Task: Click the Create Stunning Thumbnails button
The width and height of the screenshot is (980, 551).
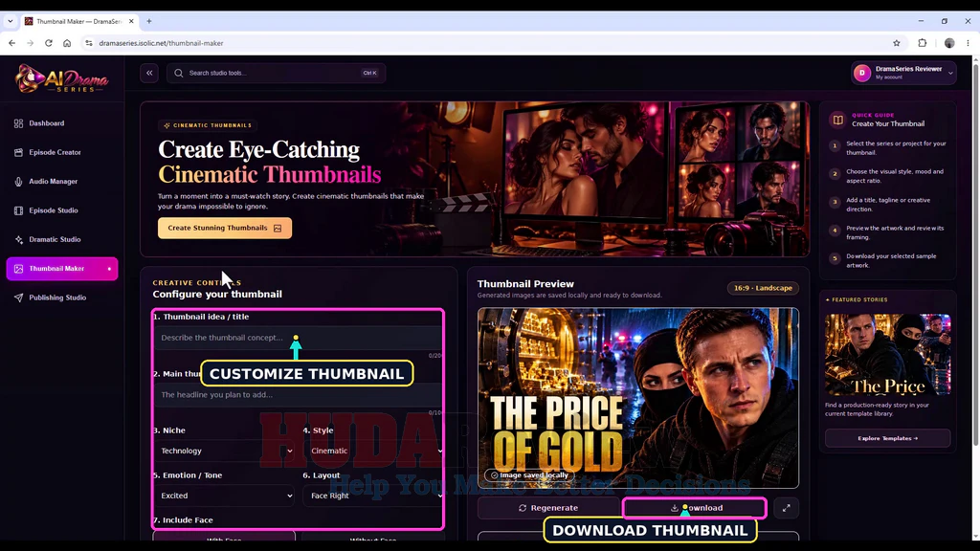Action: pos(224,228)
